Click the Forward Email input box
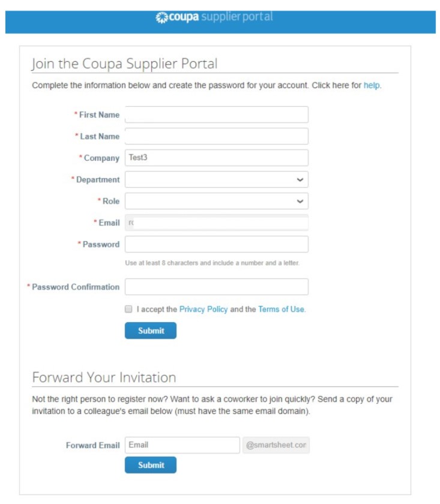The width and height of the screenshot is (440, 504). pos(182,445)
